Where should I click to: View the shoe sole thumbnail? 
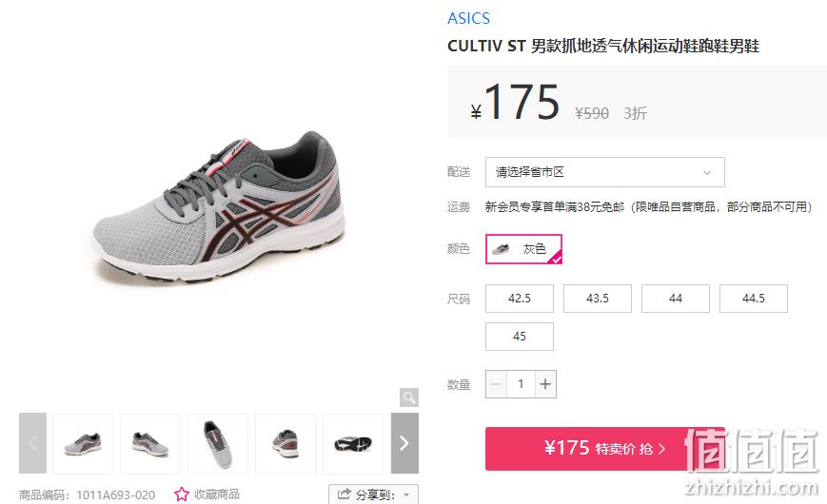point(353,443)
